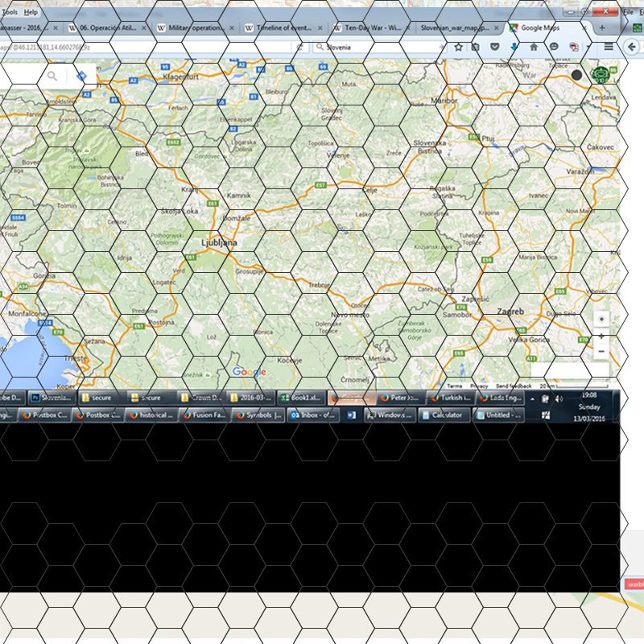Reload the current page
Image resolution: width=644 pixels, height=644 pixels.
(299, 47)
